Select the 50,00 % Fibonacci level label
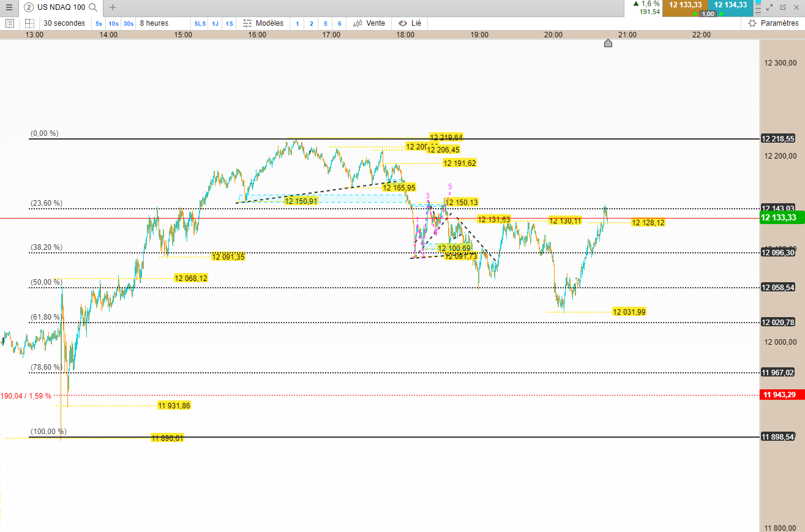The height and width of the screenshot is (532, 805). (x=47, y=282)
